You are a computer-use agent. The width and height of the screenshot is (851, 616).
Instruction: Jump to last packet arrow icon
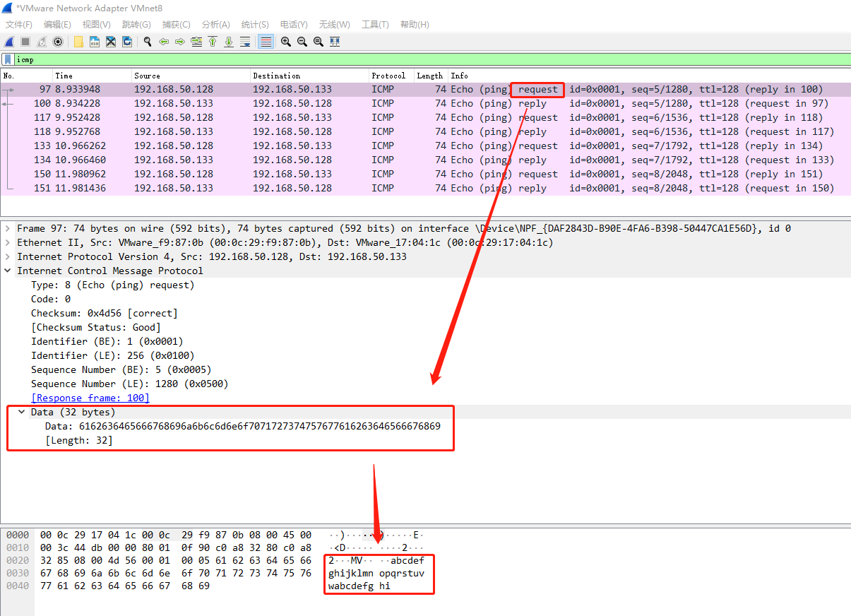[229, 42]
